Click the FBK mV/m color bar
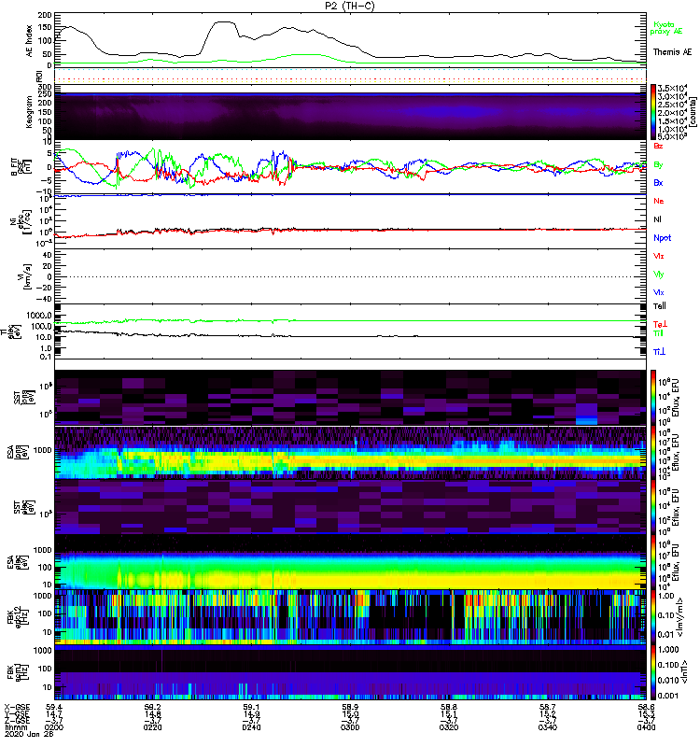This screenshot has width=700, height=747. [x=653, y=618]
